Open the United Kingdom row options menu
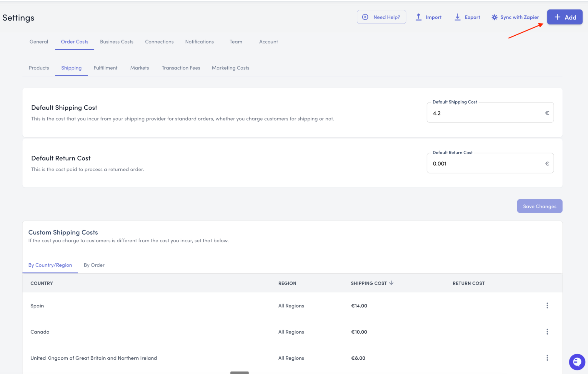Screen dimensions: 588x374 coord(547,358)
